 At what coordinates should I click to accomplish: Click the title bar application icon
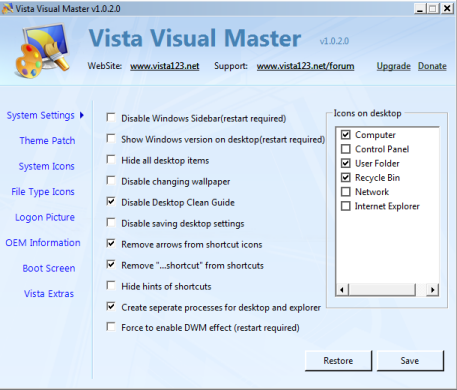(7, 8)
